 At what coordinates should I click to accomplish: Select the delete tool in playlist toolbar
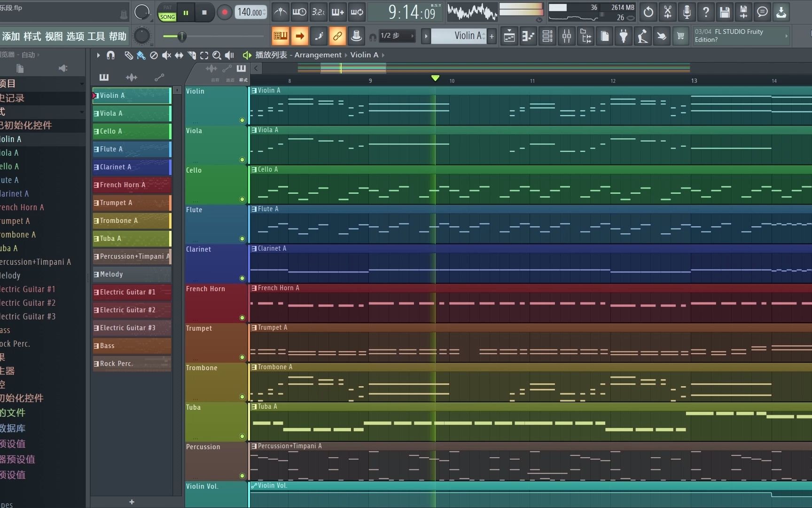pyautogui.click(x=154, y=55)
